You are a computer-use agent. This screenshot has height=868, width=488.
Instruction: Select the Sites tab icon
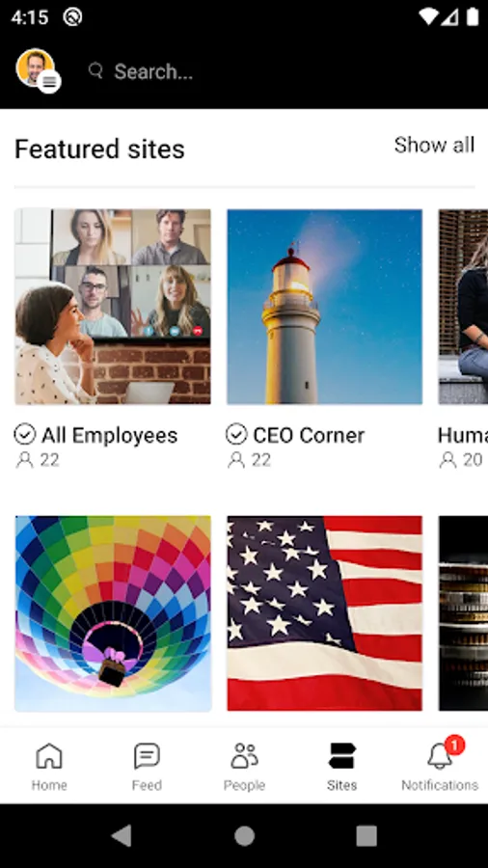(x=341, y=755)
